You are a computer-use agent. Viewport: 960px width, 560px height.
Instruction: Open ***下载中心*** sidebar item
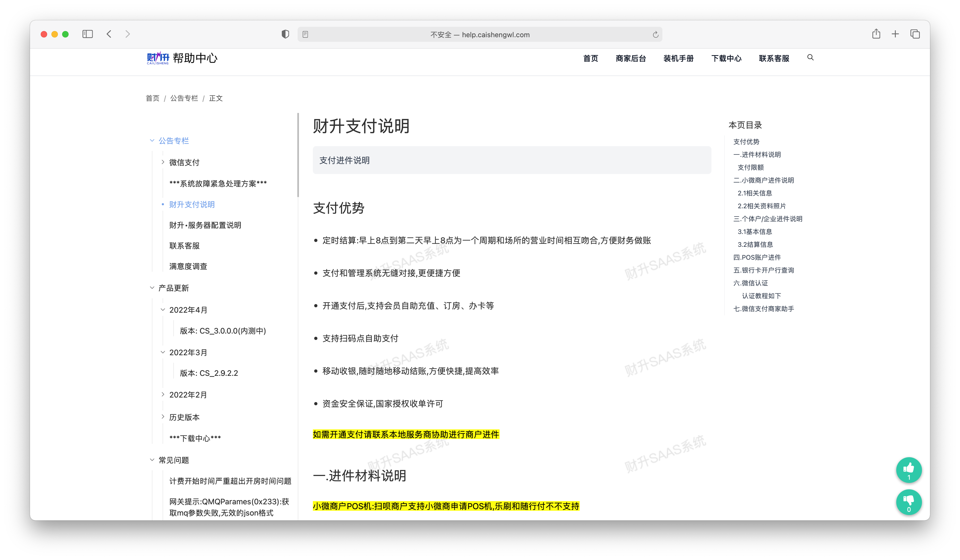(195, 438)
